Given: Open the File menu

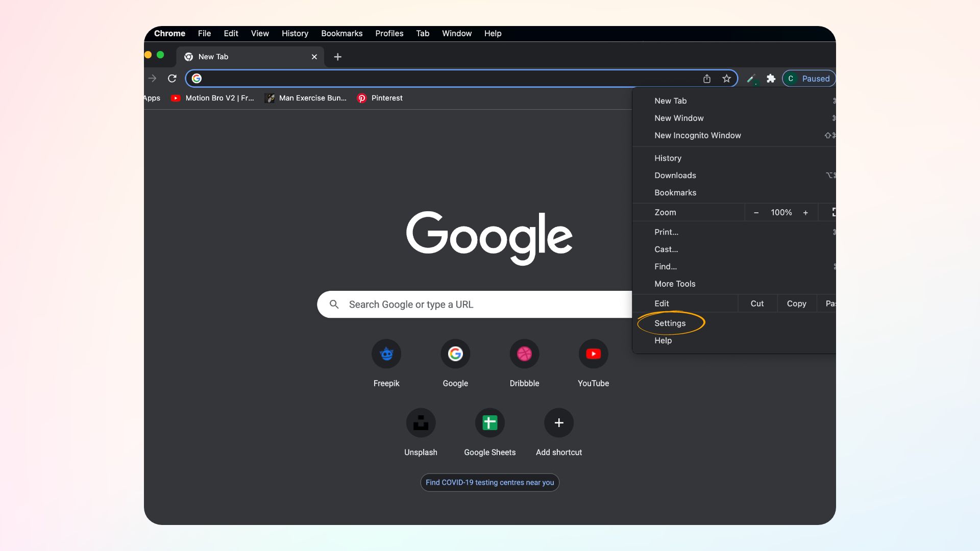Looking at the screenshot, I should click(x=204, y=33).
